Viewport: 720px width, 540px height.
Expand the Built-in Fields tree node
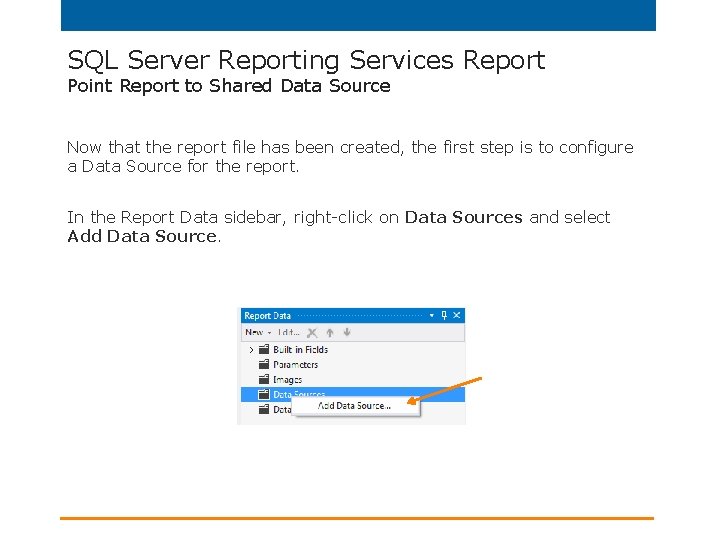251,350
